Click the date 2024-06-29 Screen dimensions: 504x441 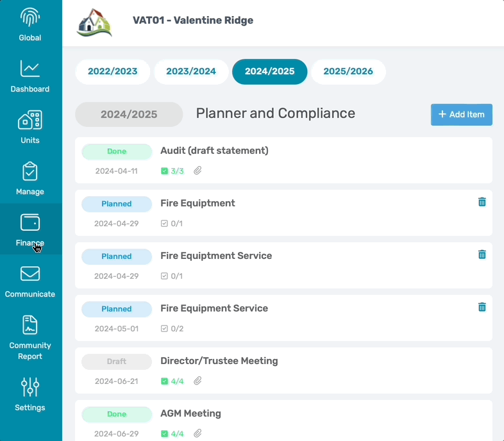pyautogui.click(x=116, y=433)
